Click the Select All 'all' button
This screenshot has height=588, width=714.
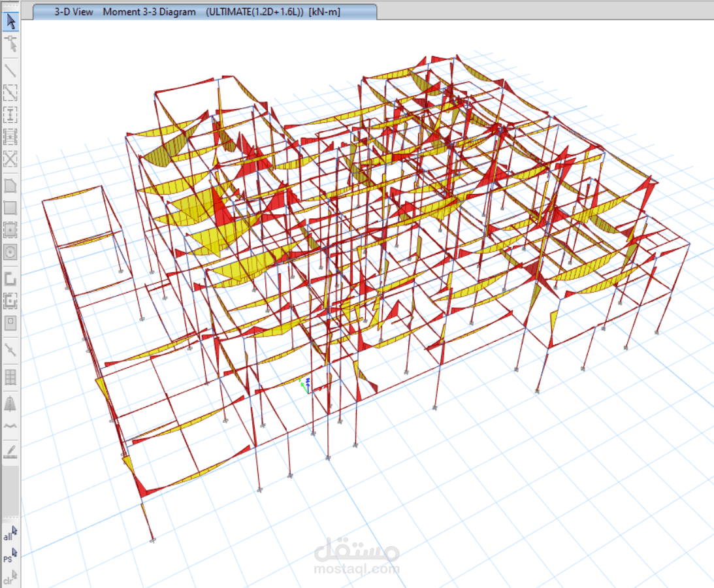pos(10,533)
